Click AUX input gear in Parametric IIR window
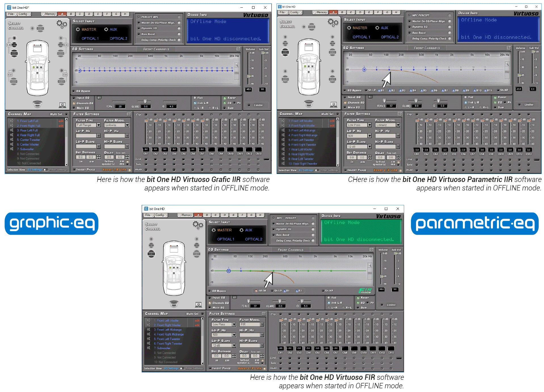This screenshot has height=392, width=544. 377,28
